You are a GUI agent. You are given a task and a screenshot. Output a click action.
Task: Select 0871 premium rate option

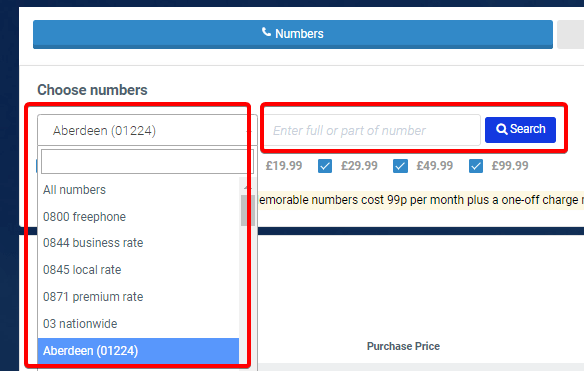coord(138,297)
